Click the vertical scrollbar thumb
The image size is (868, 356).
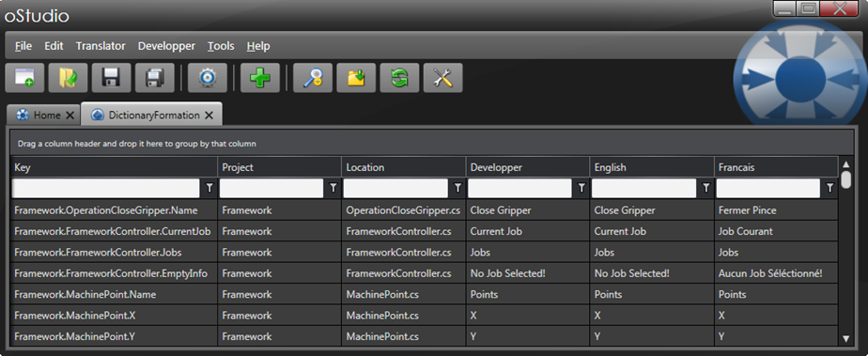click(845, 180)
